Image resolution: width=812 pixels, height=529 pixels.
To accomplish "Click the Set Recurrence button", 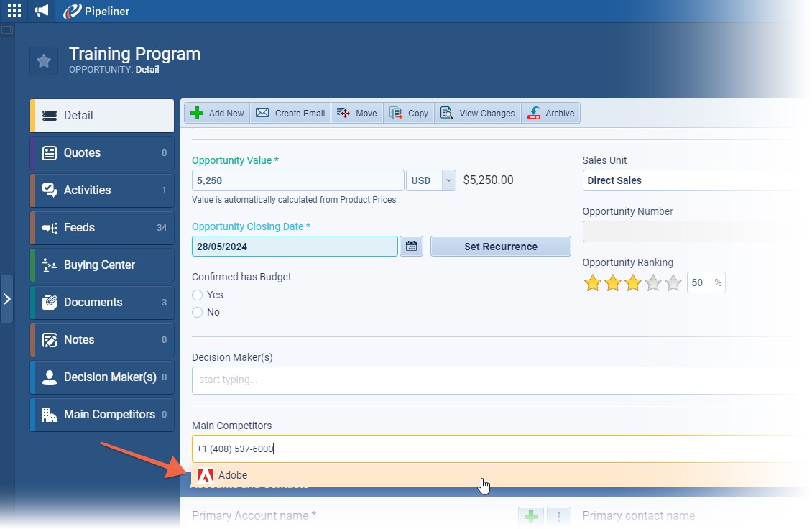I will [500, 247].
